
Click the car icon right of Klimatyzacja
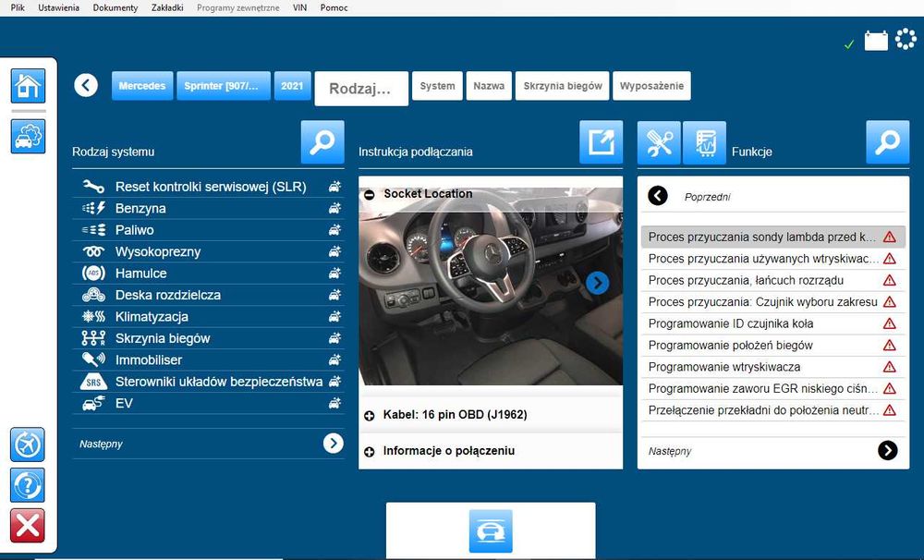tap(334, 317)
